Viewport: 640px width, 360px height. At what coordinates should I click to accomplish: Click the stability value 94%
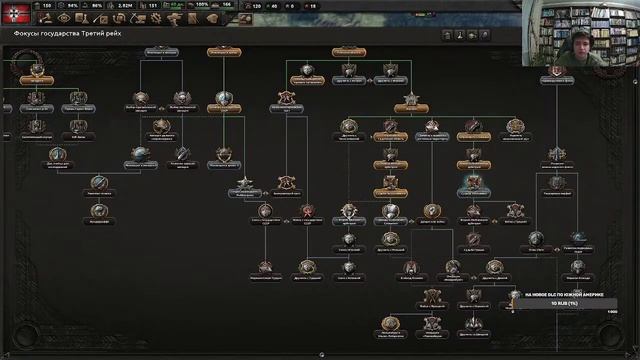(x=73, y=6)
